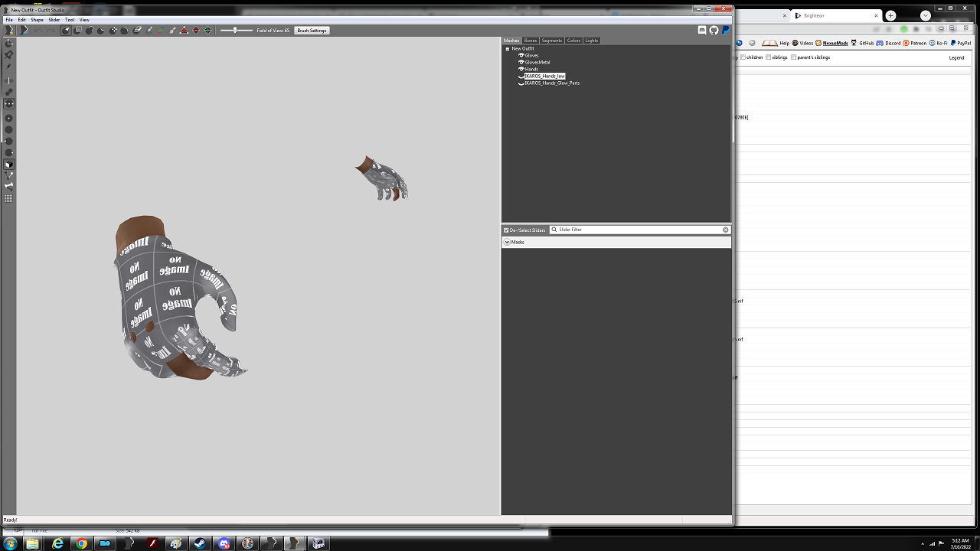Switch to the Meshes tab
Viewport: 980px width, 551px height.
tap(511, 41)
